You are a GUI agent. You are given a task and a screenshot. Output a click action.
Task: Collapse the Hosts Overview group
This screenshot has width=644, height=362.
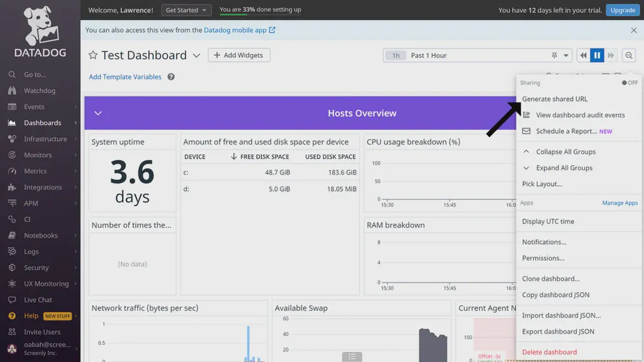(x=98, y=113)
